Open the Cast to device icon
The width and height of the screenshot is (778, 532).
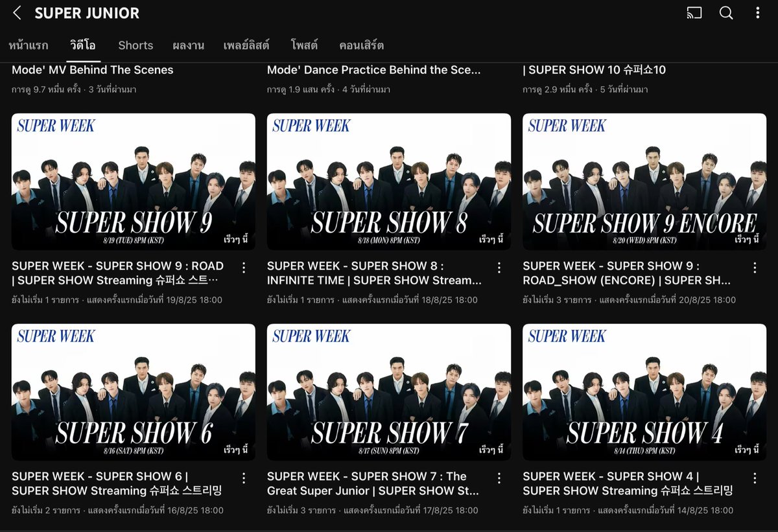pyautogui.click(x=694, y=13)
